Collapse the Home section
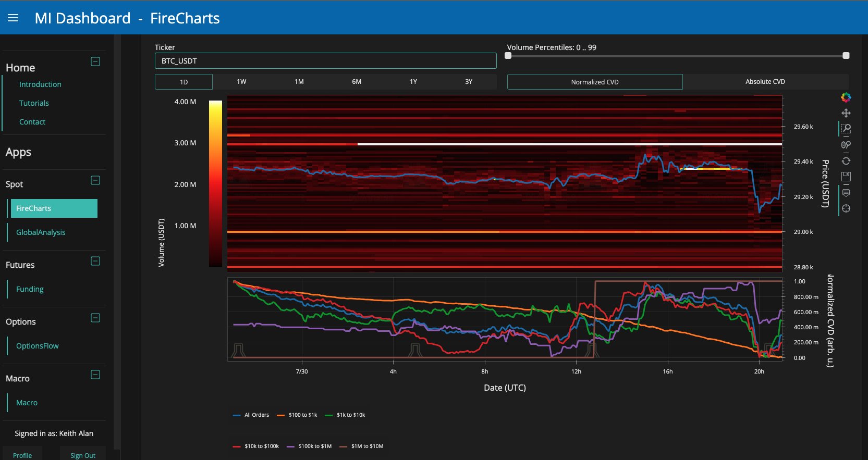The image size is (868, 460). [x=95, y=61]
